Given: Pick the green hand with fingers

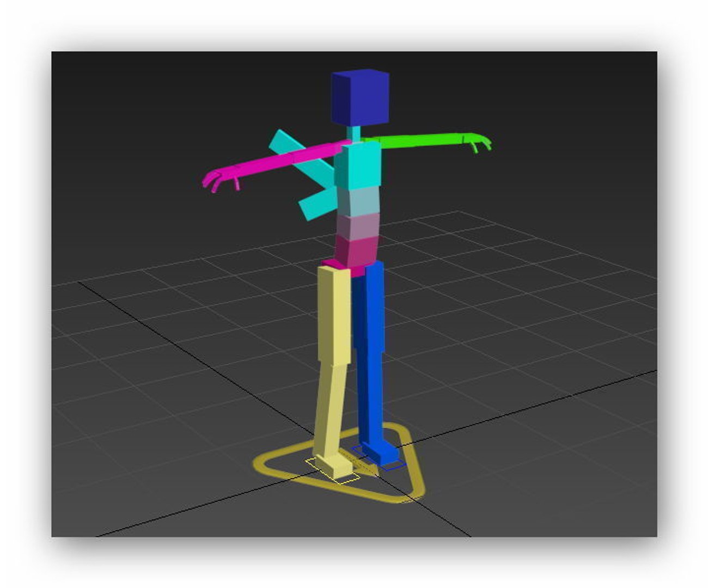Looking at the screenshot, I should (478, 142).
